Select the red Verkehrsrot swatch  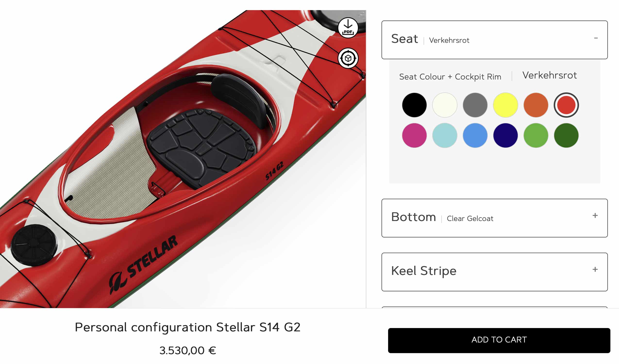click(566, 105)
